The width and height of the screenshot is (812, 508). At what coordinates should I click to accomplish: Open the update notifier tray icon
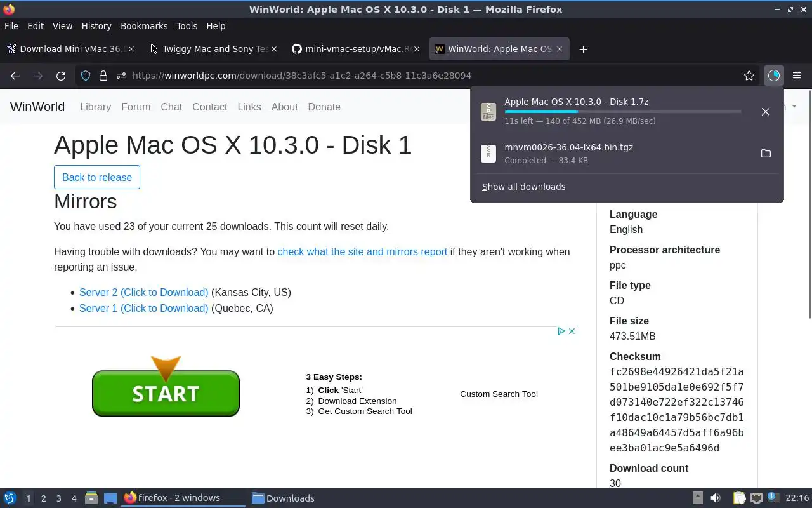point(773,497)
